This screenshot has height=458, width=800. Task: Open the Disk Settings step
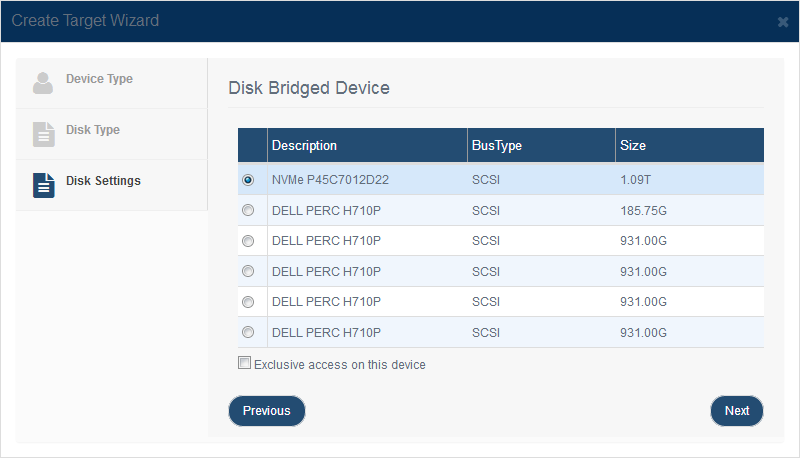coord(112,185)
